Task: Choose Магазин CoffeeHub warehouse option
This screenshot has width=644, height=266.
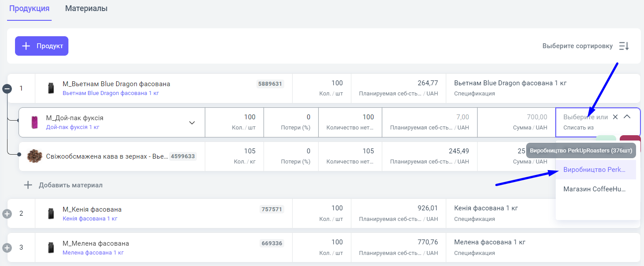Action: [594, 189]
